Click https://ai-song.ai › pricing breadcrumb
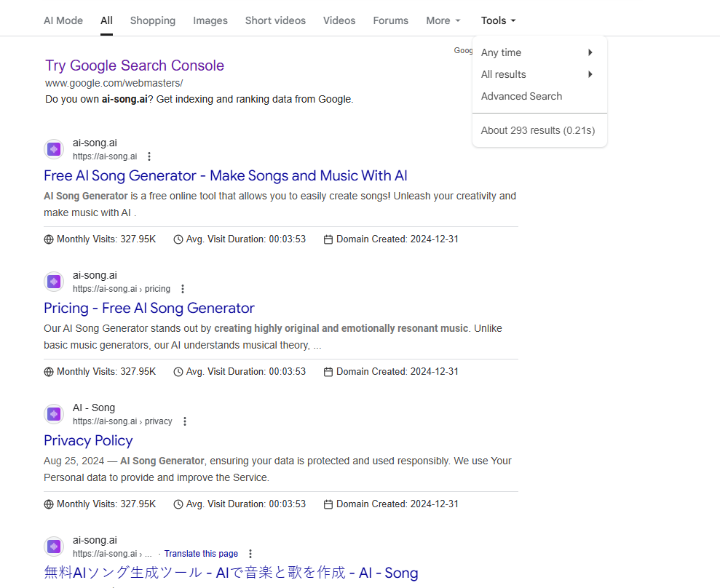The height and width of the screenshot is (588, 720). 122,289
